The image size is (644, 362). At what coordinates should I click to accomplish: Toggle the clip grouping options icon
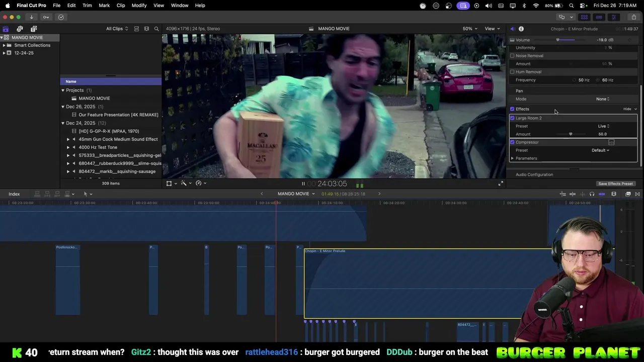click(136, 29)
